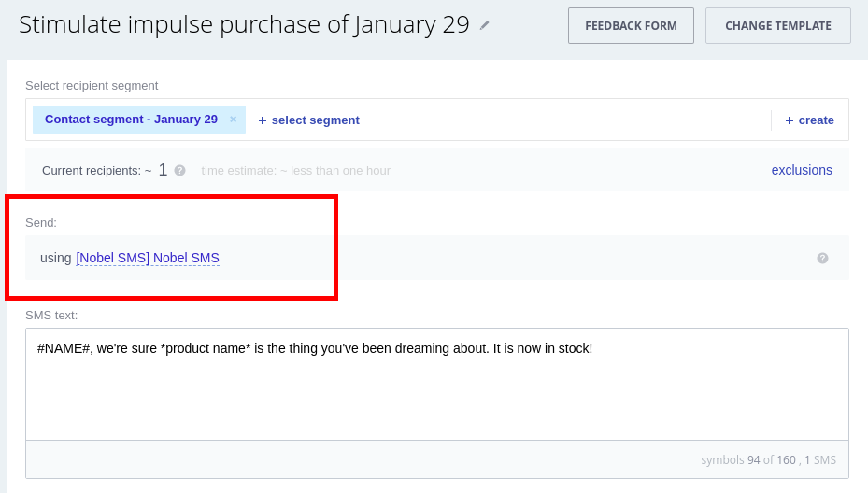Click the "Send:" label

click(41, 222)
